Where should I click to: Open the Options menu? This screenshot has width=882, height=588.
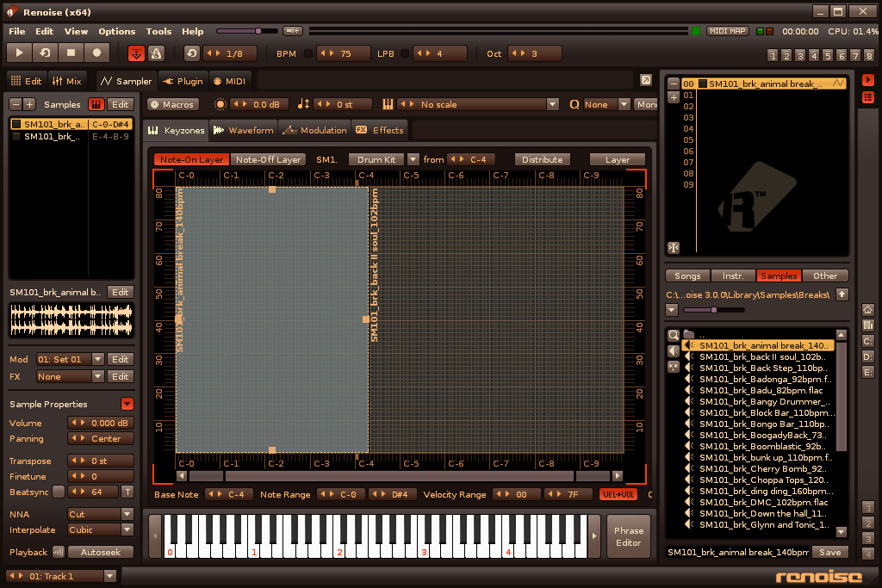116,32
